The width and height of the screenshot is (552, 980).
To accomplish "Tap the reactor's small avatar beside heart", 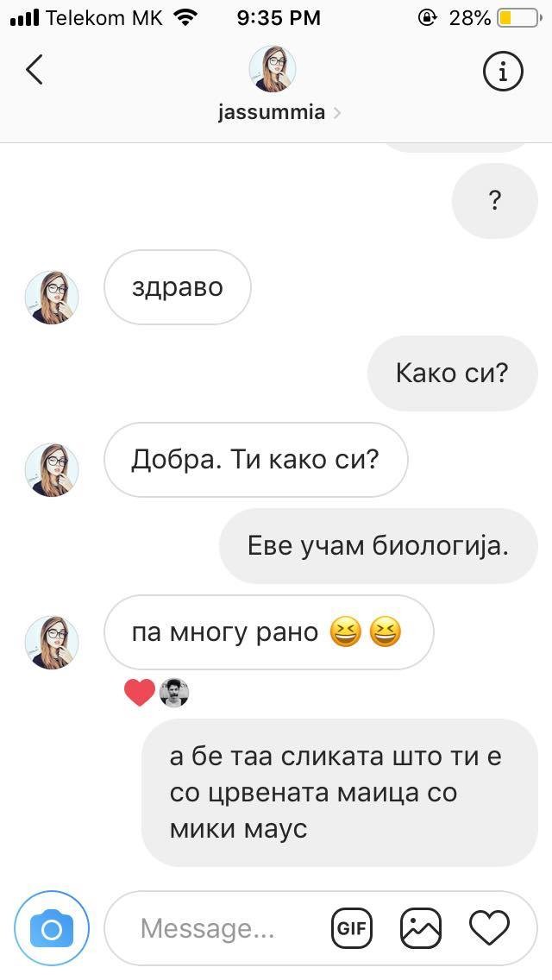I will [x=174, y=693].
